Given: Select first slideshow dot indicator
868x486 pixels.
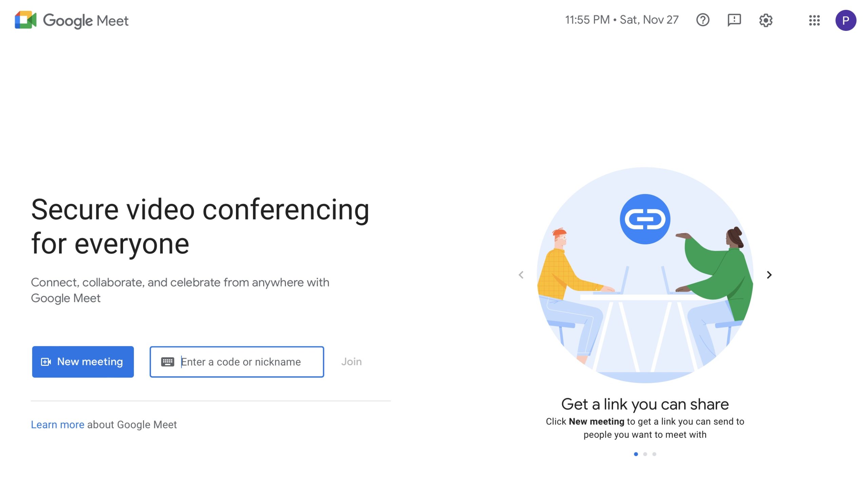Looking at the screenshot, I should pos(635,453).
